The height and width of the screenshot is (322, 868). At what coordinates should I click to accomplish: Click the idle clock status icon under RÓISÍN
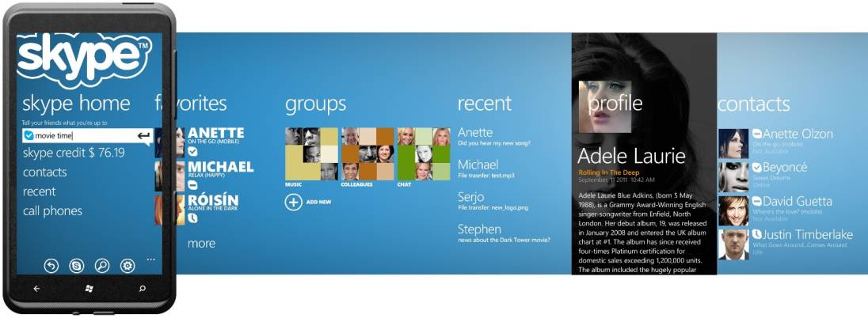tap(192, 218)
